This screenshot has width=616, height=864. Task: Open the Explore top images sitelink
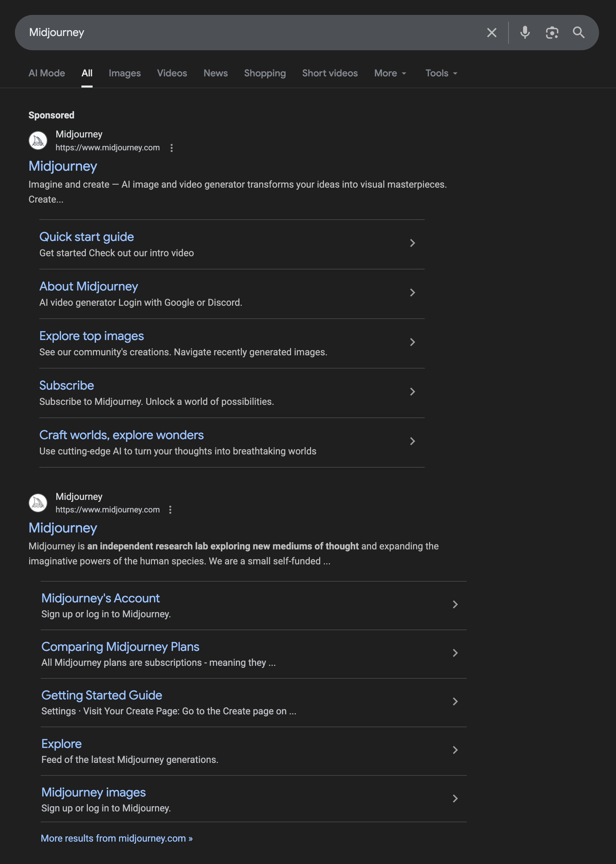point(91,336)
